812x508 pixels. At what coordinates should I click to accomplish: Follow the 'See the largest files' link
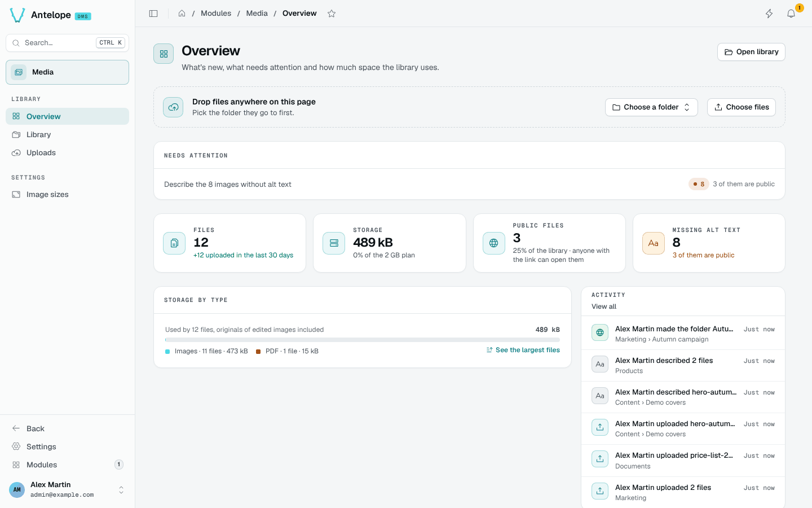pos(523,350)
